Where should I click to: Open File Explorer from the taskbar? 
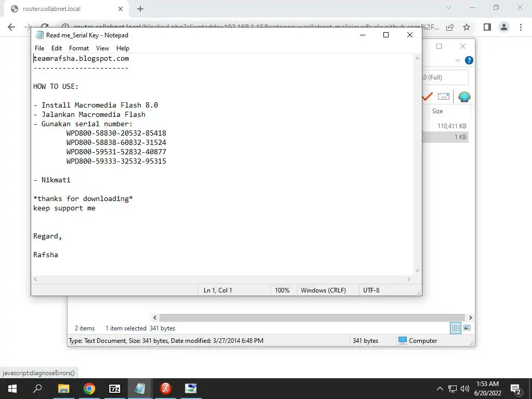pos(63,389)
